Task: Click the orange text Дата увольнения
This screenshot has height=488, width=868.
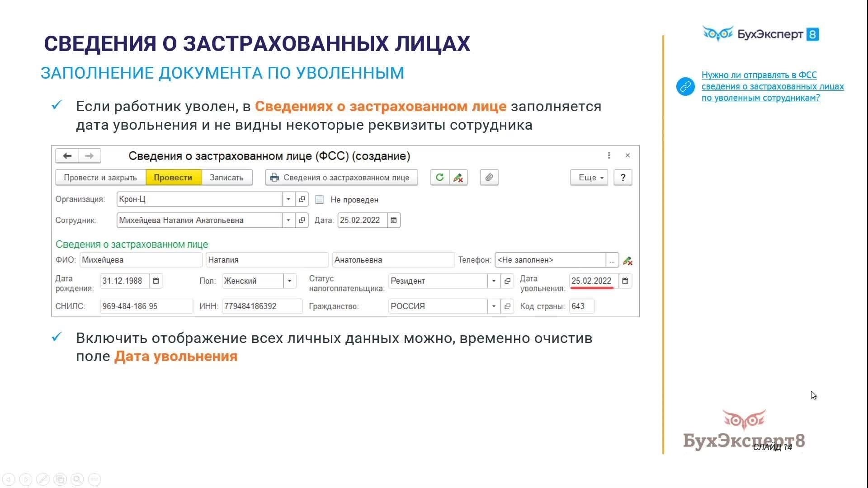Action: (176, 356)
